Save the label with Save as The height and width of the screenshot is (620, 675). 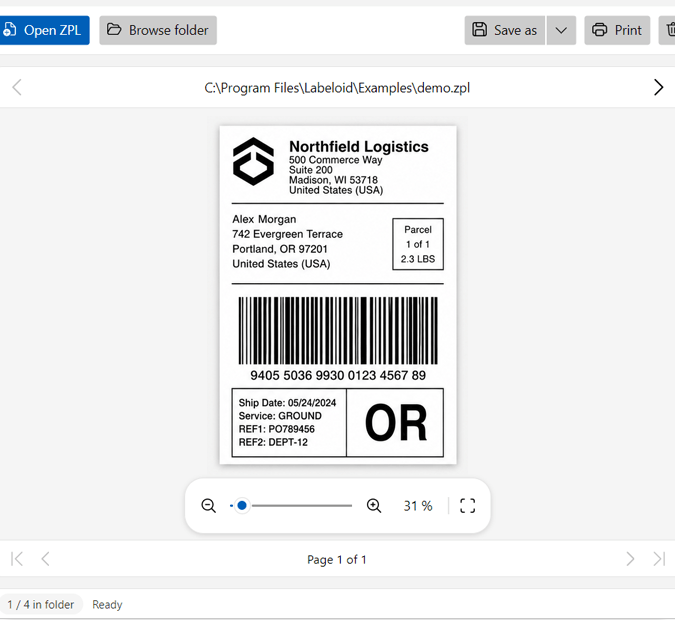[x=505, y=30]
